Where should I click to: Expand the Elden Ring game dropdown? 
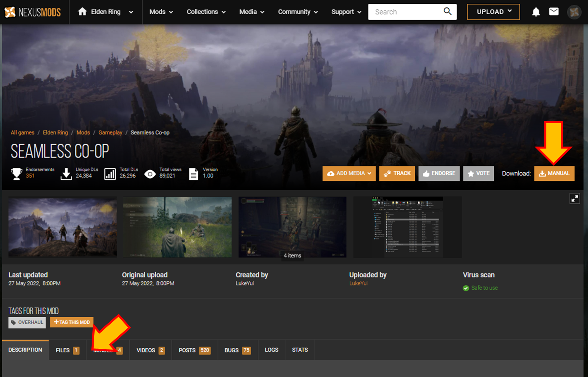click(131, 12)
